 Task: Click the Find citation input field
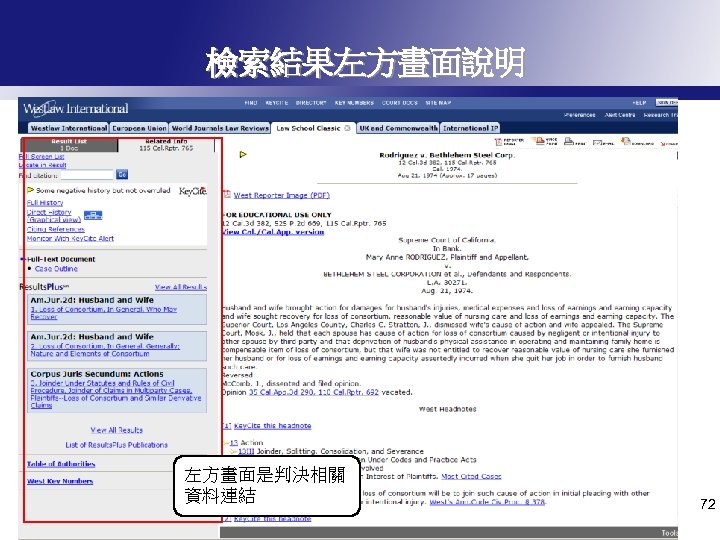pos(87,175)
